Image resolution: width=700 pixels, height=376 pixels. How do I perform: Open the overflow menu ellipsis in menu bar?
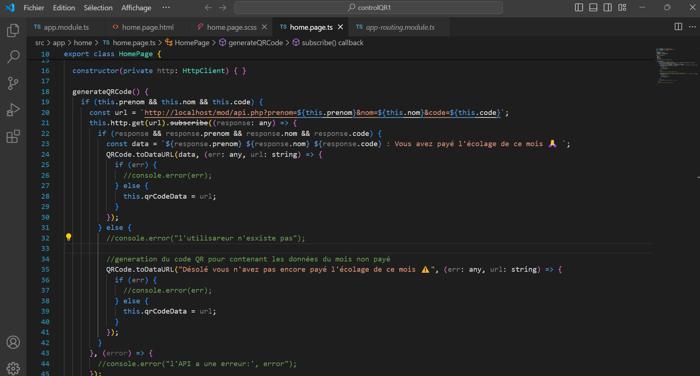166,8
